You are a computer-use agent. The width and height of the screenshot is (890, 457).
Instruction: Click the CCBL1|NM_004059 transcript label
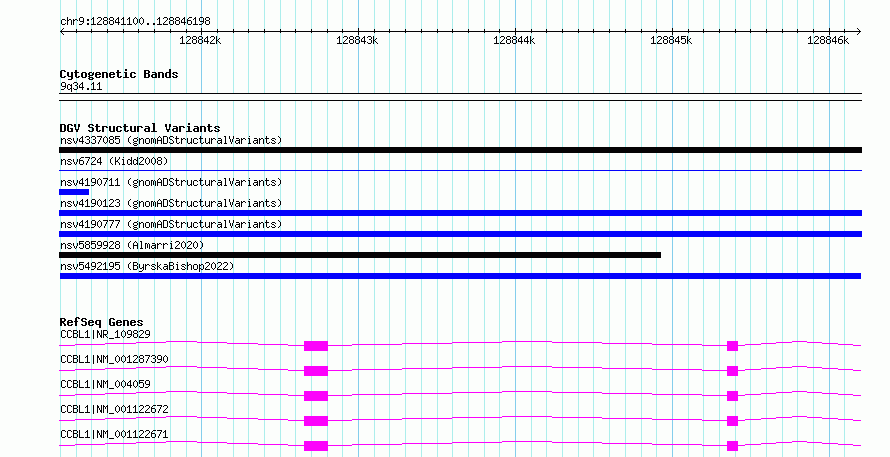click(106, 384)
